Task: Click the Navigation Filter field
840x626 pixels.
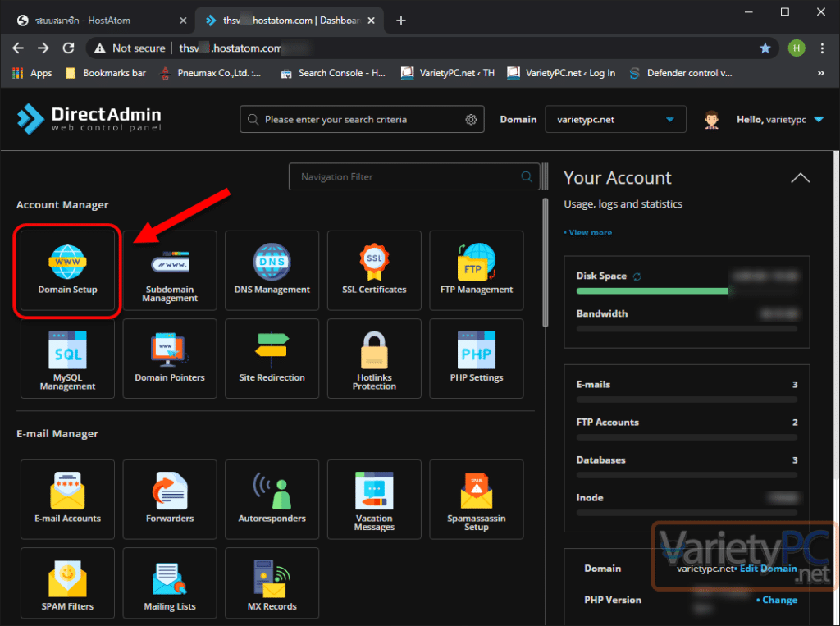Action: 414,177
